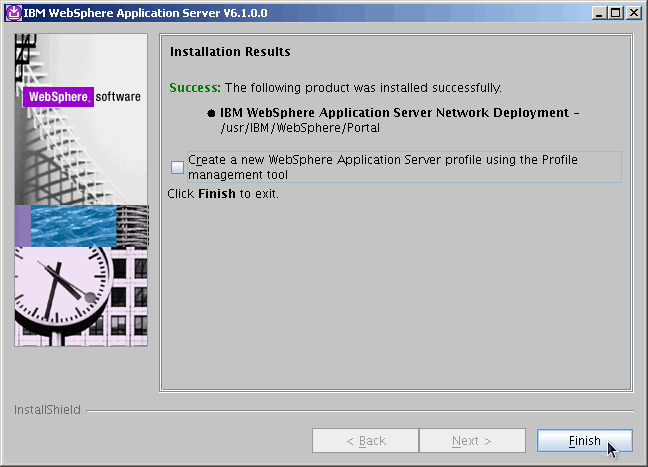Minimize the IBM WebSphere installer window
This screenshot has width=648, height=467.
(x=598, y=12)
